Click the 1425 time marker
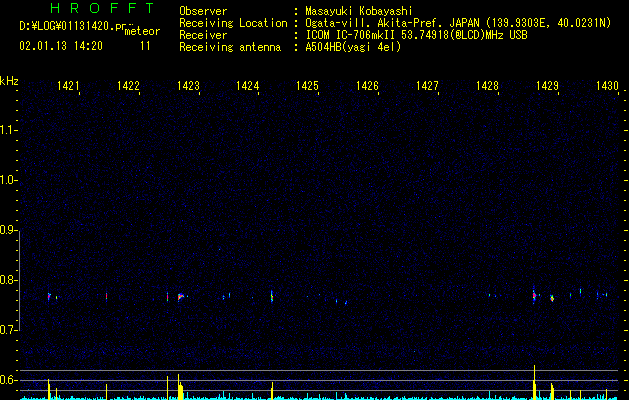 coord(307,86)
